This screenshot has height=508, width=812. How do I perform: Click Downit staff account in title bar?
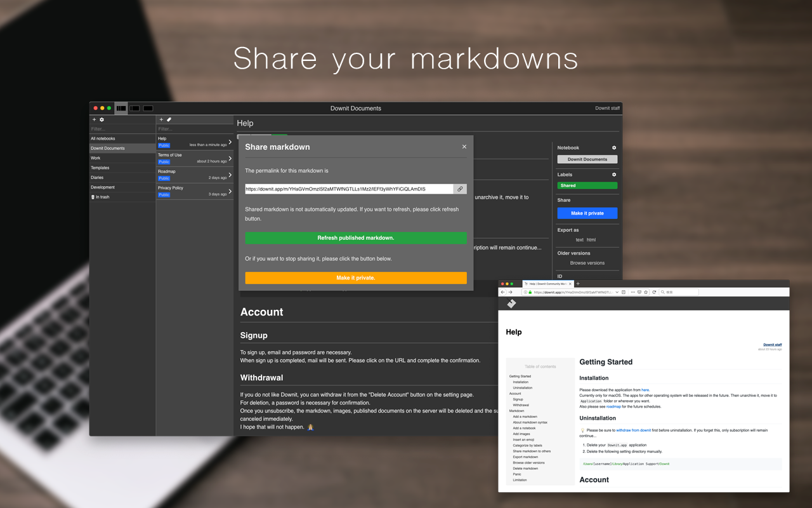coord(607,109)
